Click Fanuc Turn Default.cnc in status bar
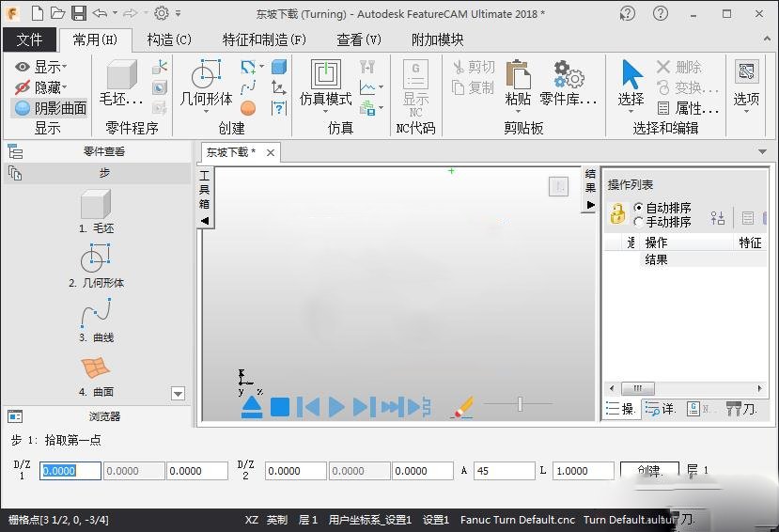Image resolution: width=779 pixels, height=532 pixels. point(517,520)
